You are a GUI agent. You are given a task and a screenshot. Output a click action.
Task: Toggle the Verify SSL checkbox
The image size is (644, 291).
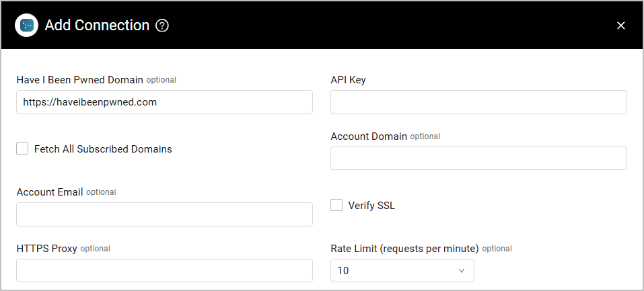pyautogui.click(x=336, y=205)
